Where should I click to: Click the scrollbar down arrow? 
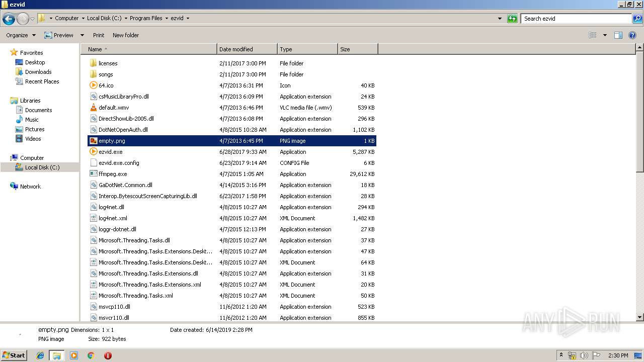coord(640,317)
